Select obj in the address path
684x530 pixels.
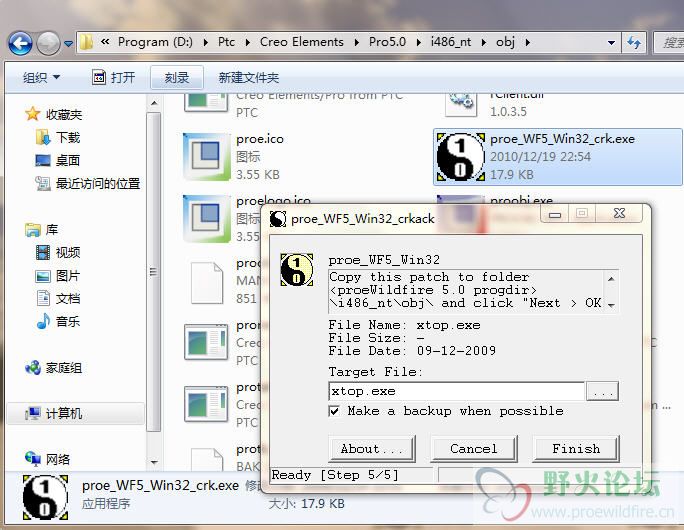click(506, 42)
